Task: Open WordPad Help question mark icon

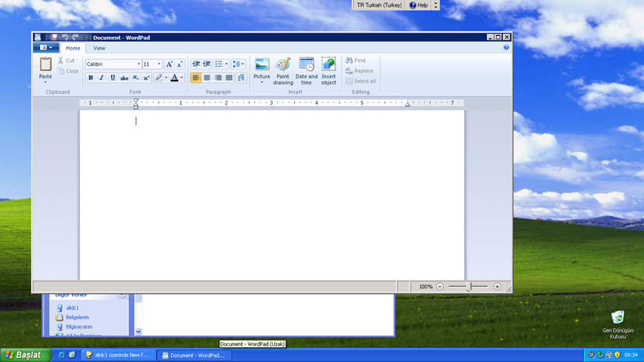Action: coord(506,47)
